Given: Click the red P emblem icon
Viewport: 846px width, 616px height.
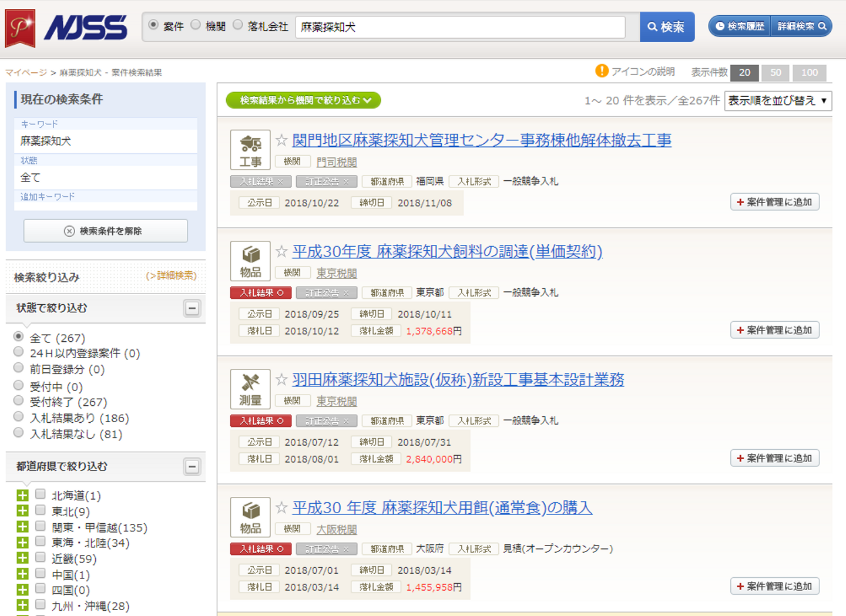Looking at the screenshot, I should click(x=20, y=28).
